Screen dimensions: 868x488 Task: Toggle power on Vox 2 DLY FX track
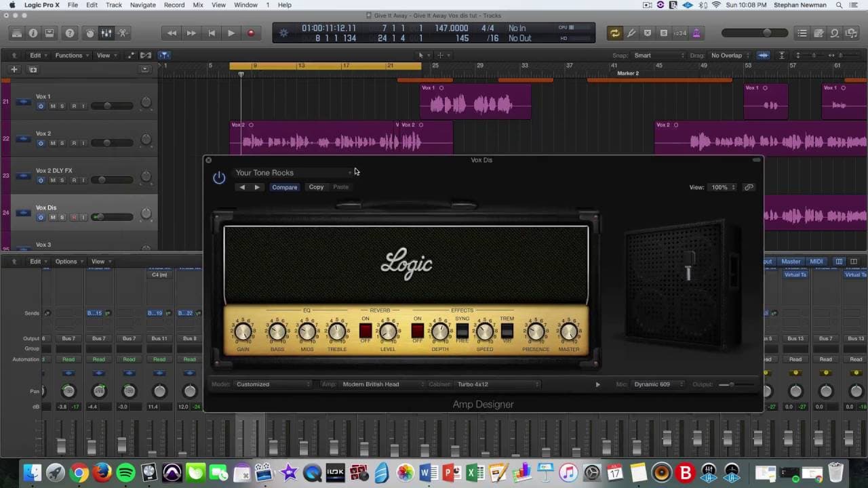(41, 180)
